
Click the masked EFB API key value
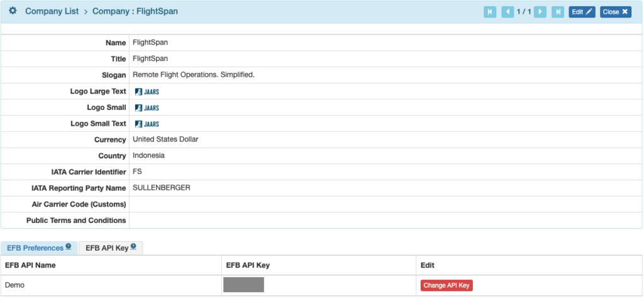[243, 285]
